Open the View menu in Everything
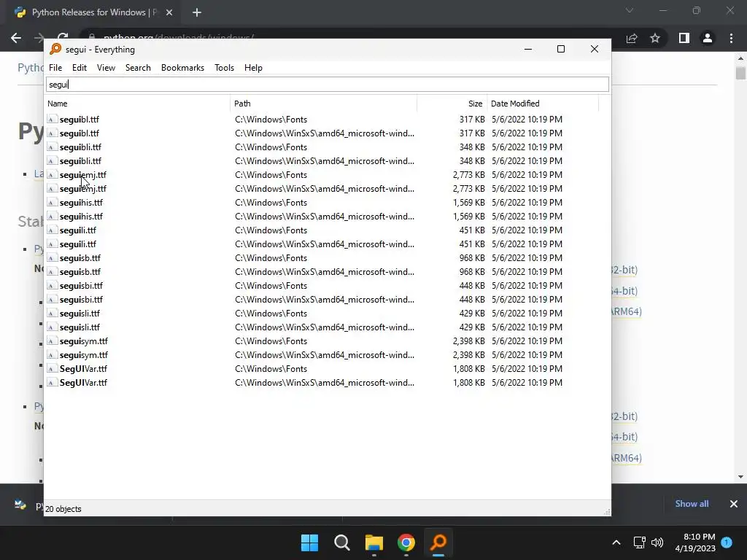This screenshot has height=560, width=747. click(x=106, y=68)
